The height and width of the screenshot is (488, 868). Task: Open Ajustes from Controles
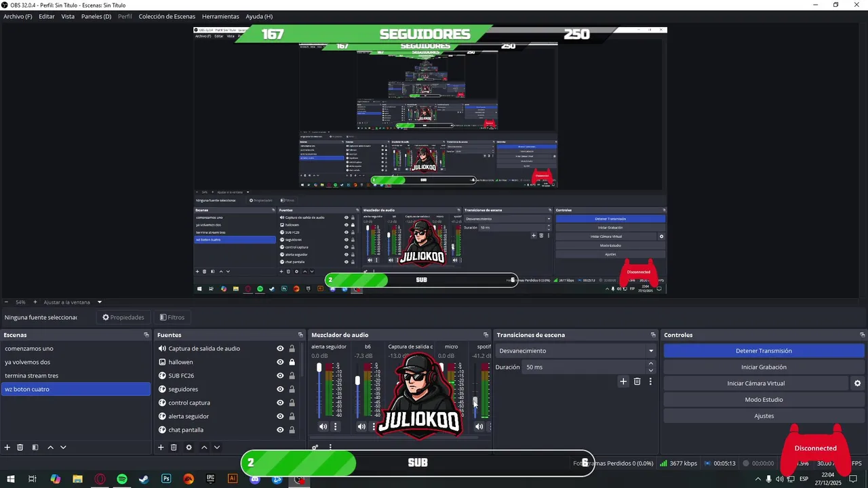click(x=764, y=416)
